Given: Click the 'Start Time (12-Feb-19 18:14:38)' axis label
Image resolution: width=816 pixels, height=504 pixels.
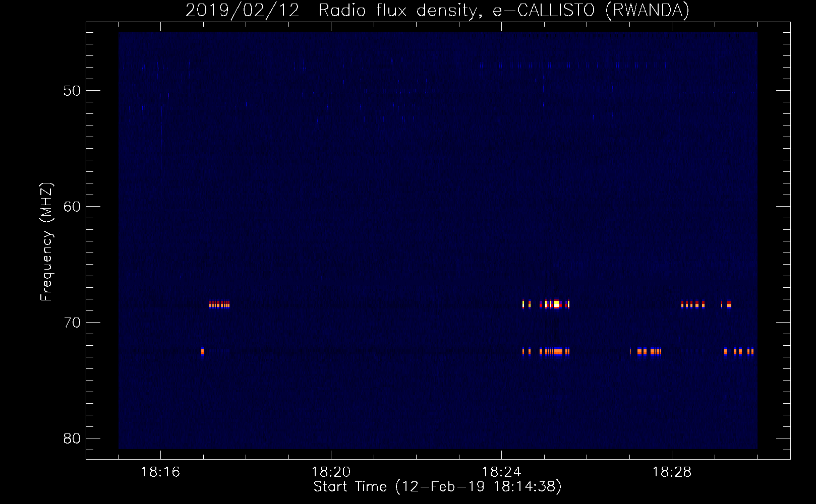Looking at the screenshot, I should (x=437, y=487).
